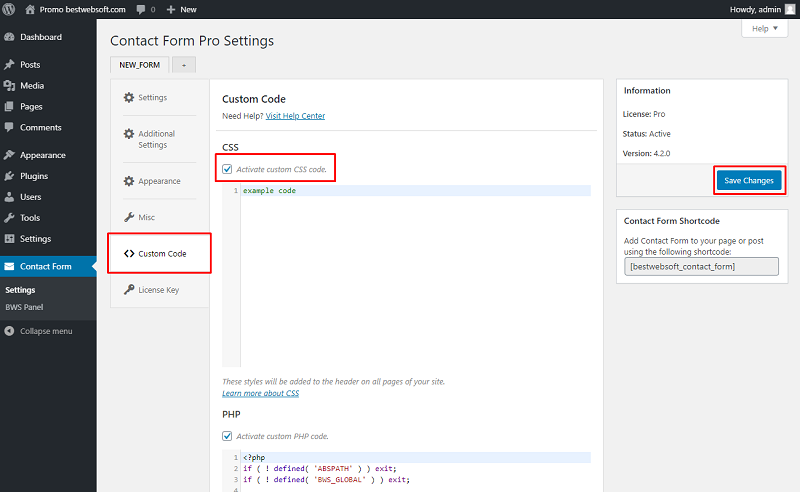Click the CSS editor line with example code

416,190
